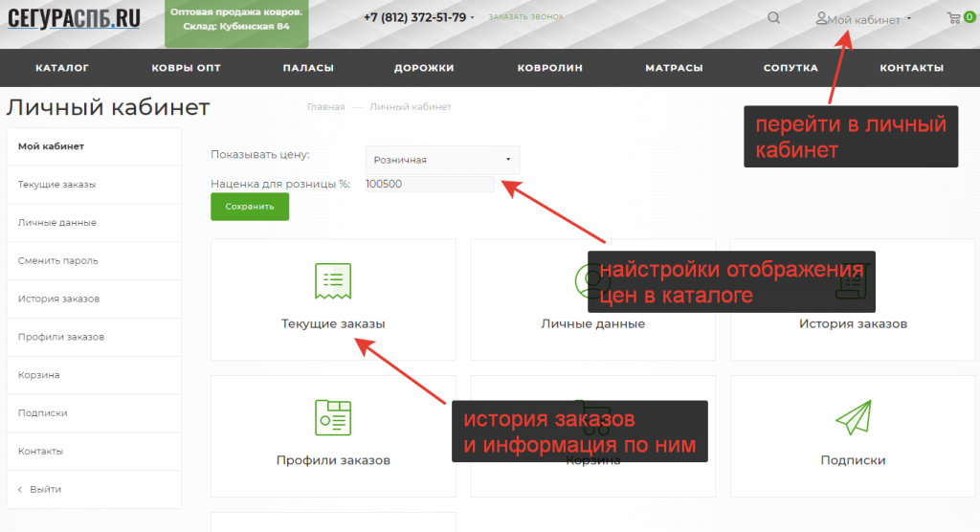
Task: Click the ЗАКАЗАТЬ ЗВОНОК link
Action: pyautogui.click(x=525, y=17)
